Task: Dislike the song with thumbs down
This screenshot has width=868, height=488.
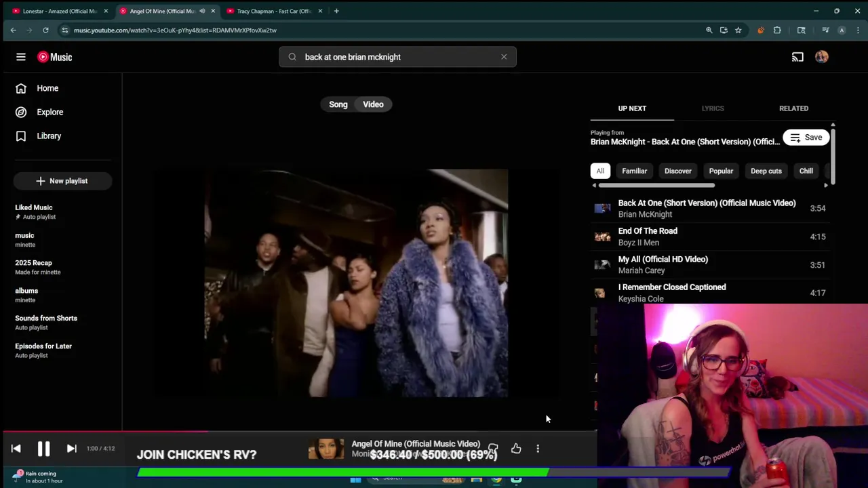Action: tap(493, 449)
